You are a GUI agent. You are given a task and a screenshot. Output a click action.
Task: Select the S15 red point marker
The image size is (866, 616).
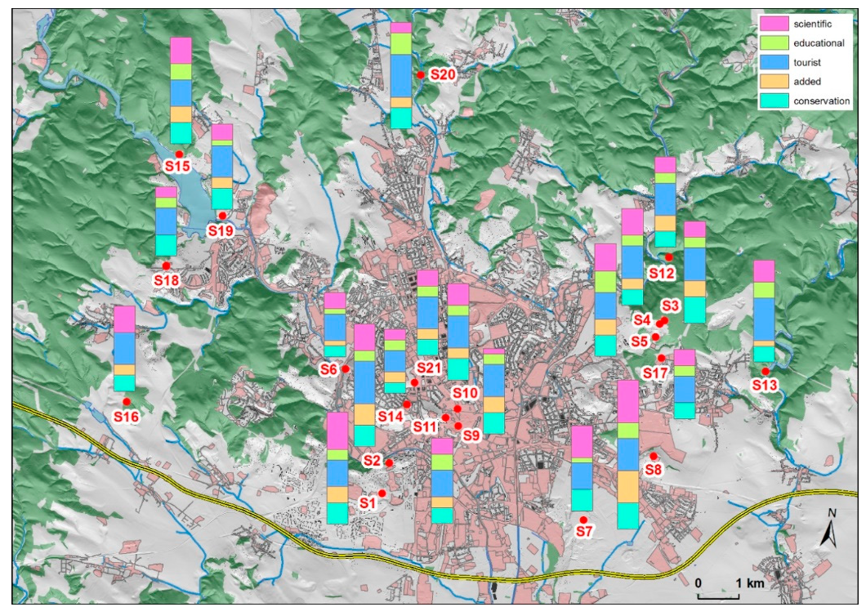(x=178, y=154)
